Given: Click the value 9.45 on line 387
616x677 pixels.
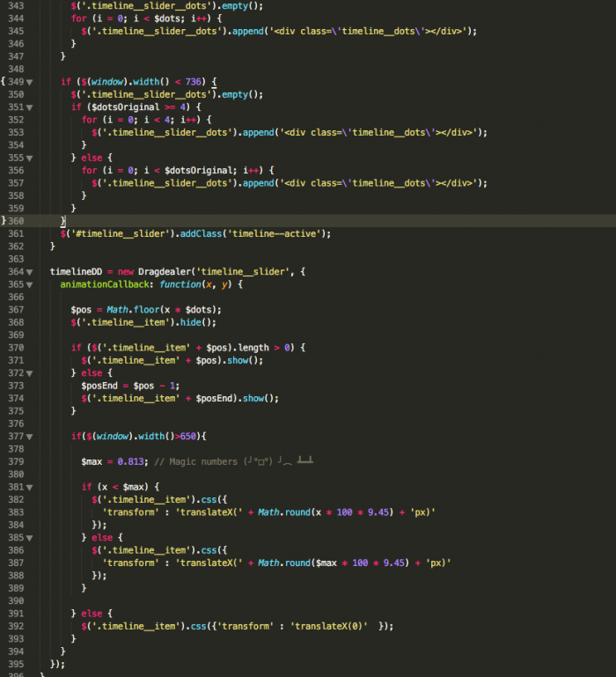Looking at the screenshot, I should coord(394,563).
